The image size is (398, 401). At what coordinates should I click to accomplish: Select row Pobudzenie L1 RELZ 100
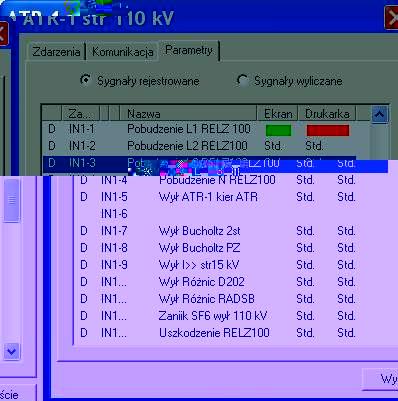(x=199, y=129)
